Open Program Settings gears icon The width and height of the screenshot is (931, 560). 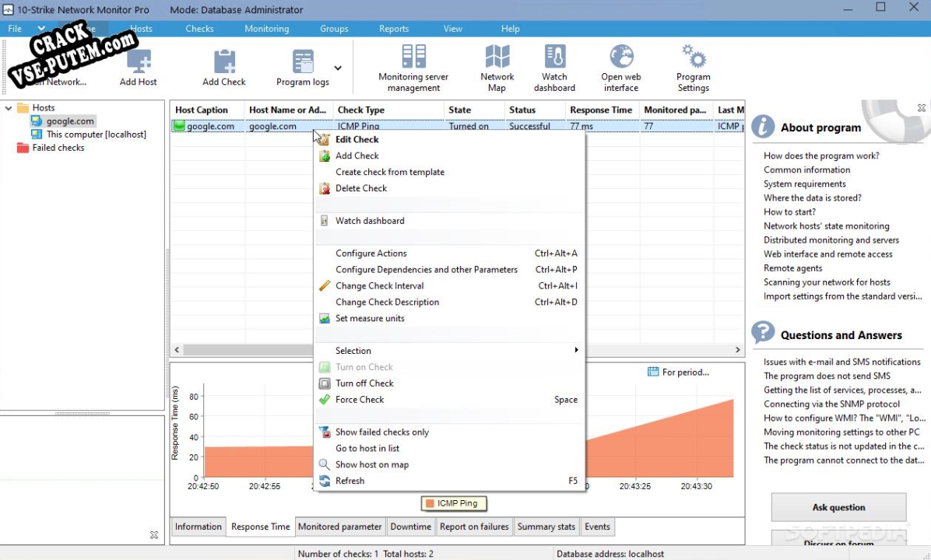[x=694, y=56]
